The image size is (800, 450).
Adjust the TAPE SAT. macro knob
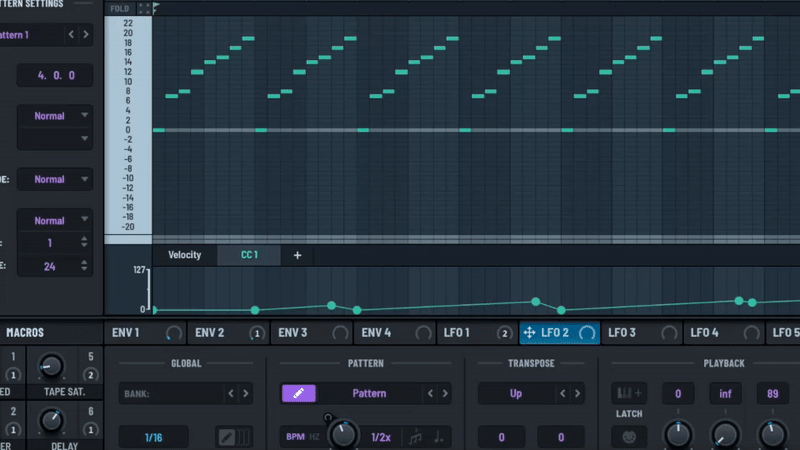pyautogui.click(x=50, y=367)
